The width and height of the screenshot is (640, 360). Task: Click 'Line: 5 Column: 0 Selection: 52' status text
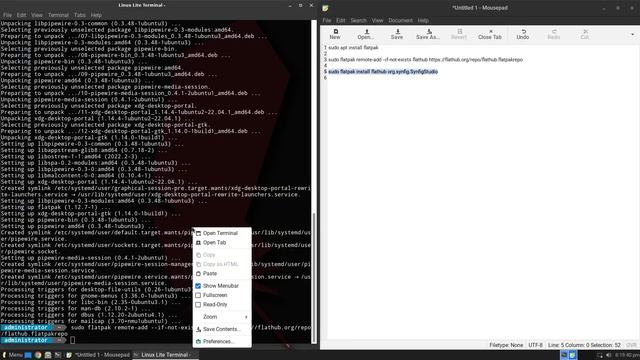pyautogui.click(x=584, y=345)
